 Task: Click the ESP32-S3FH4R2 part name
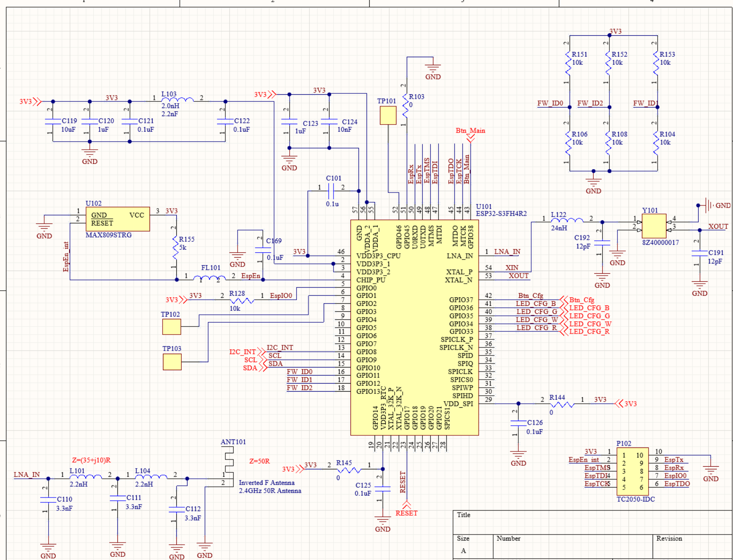[501, 213]
